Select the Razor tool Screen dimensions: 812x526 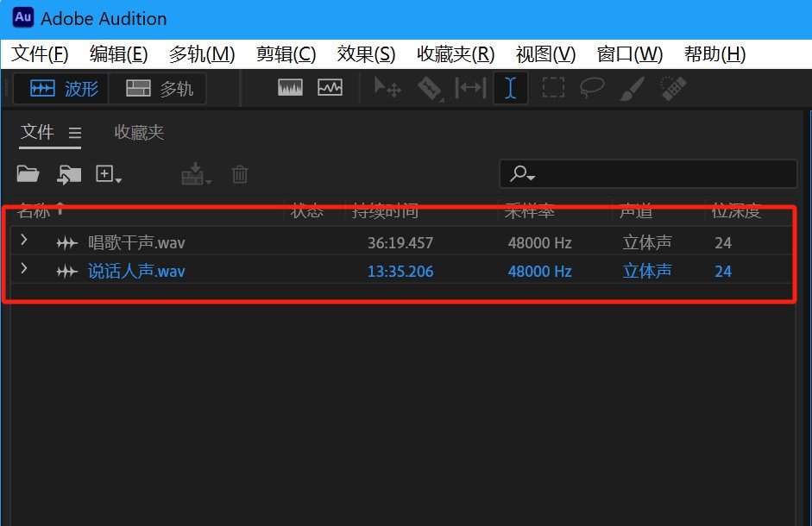click(429, 88)
